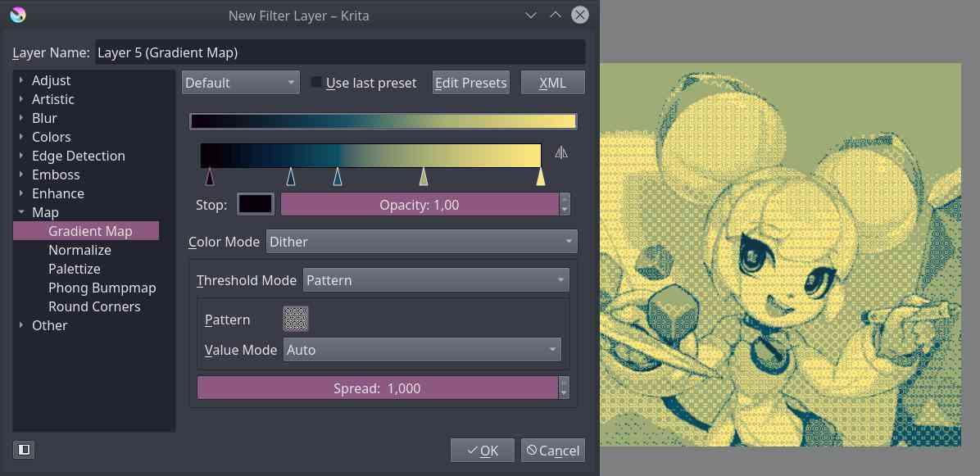
Task: Open the Default preset dropdown
Action: tap(241, 83)
